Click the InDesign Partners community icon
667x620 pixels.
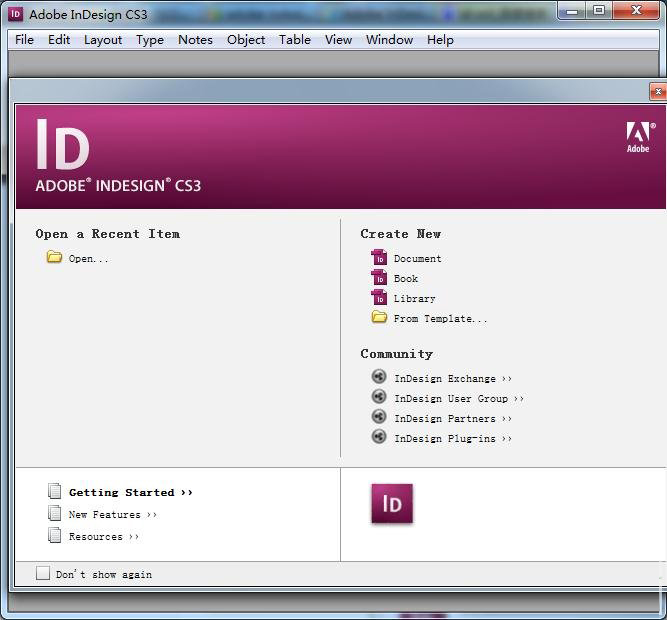click(379, 416)
